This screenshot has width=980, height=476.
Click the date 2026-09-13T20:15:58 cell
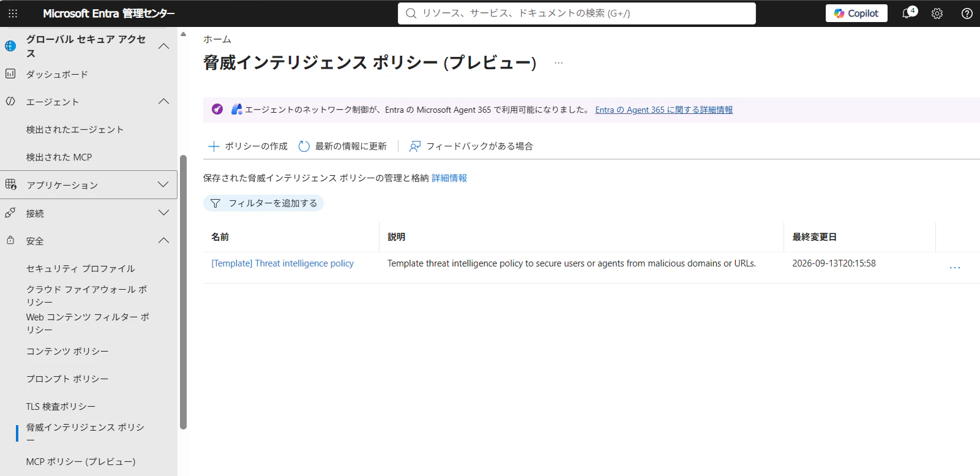(834, 263)
